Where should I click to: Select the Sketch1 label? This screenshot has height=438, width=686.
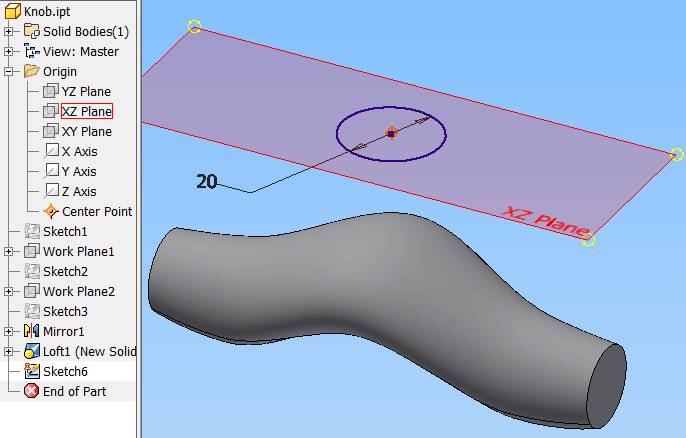(x=65, y=231)
